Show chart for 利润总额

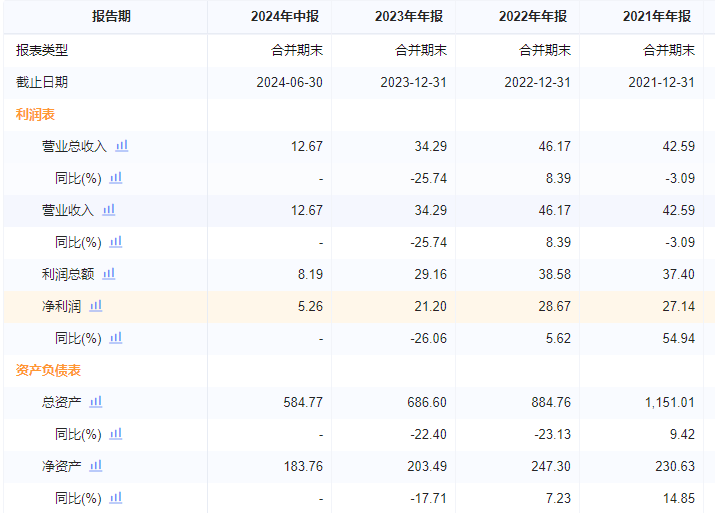(x=109, y=273)
